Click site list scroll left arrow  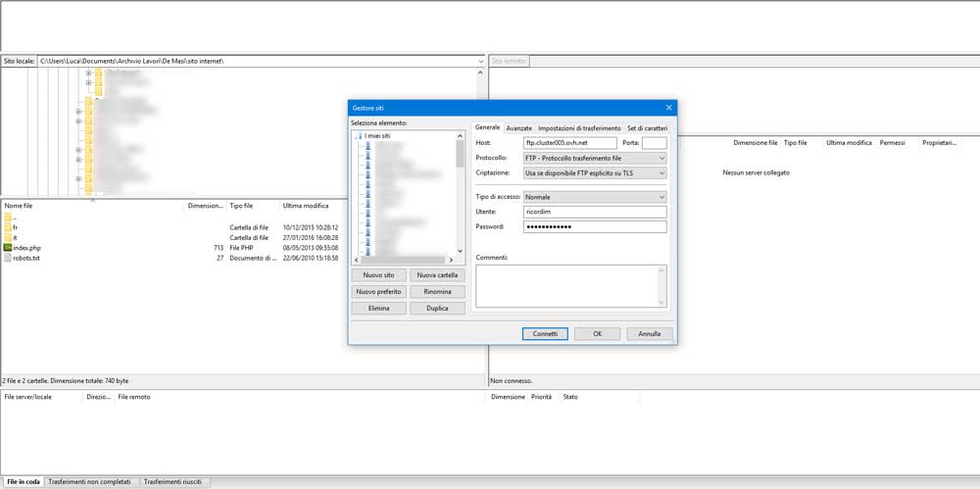tap(355, 260)
